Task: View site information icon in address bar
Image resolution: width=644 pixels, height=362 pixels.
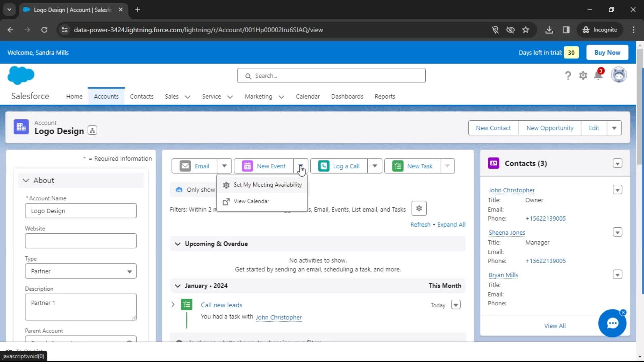Action: pos(64,30)
